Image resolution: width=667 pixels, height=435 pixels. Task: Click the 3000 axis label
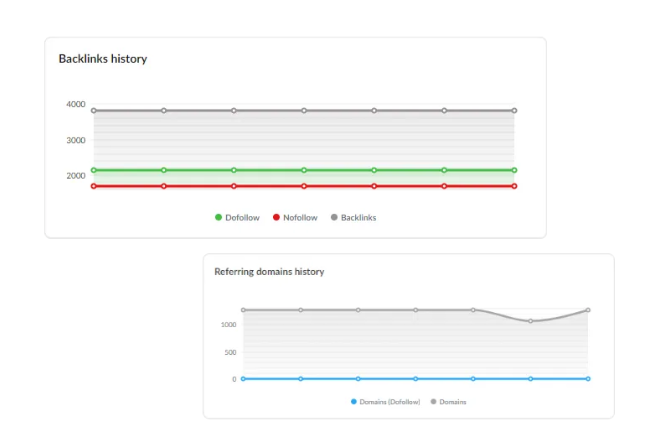coord(76,140)
